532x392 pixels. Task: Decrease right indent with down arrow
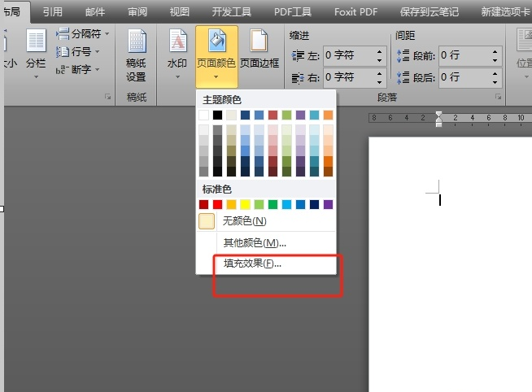click(380, 82)
